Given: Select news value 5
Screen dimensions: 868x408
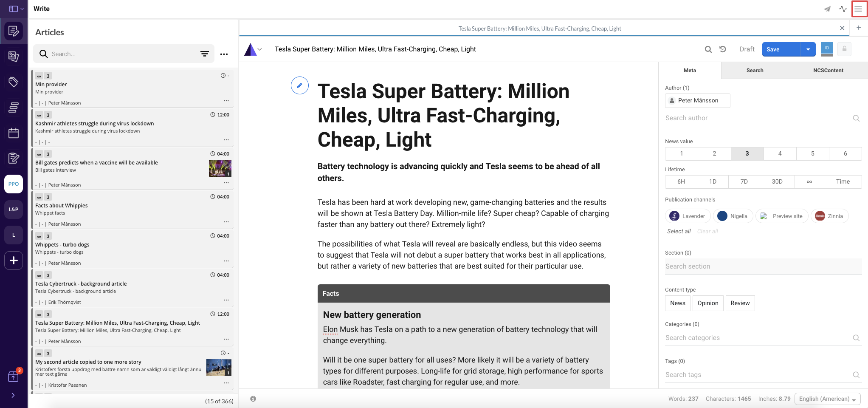Looking at the screenshot, I should point(812,153).
